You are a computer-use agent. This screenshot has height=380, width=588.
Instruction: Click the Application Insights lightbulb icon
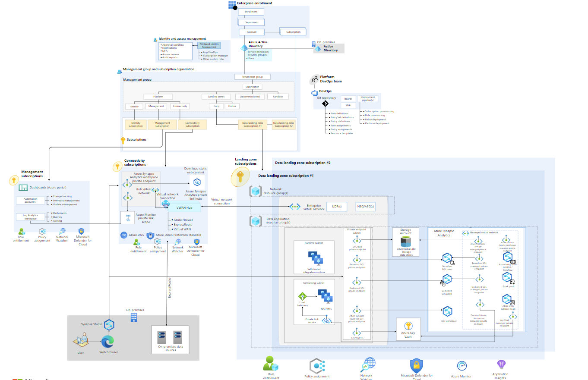tap(501, 365)
